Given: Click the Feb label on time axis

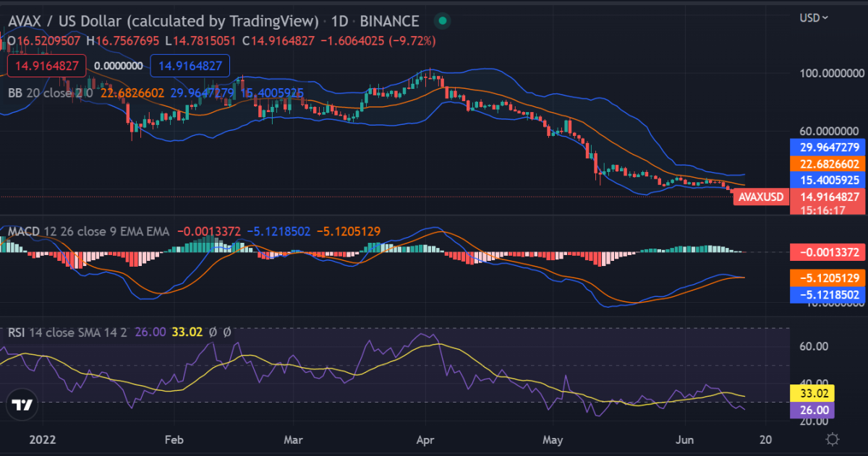Looking at the screenshot, I should pos(174,439).
